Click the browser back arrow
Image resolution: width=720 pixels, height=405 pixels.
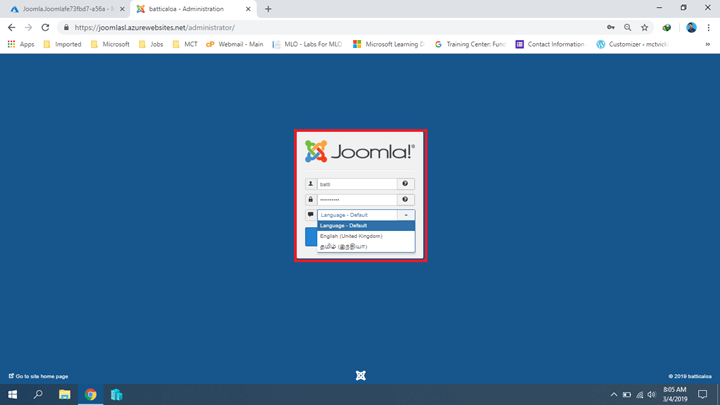coord(11,28)
